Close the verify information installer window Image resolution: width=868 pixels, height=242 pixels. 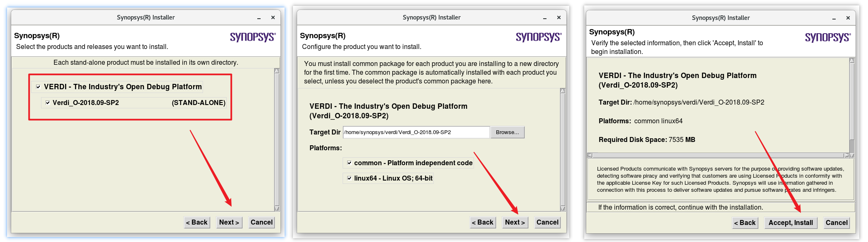click(x=848, y=18)
